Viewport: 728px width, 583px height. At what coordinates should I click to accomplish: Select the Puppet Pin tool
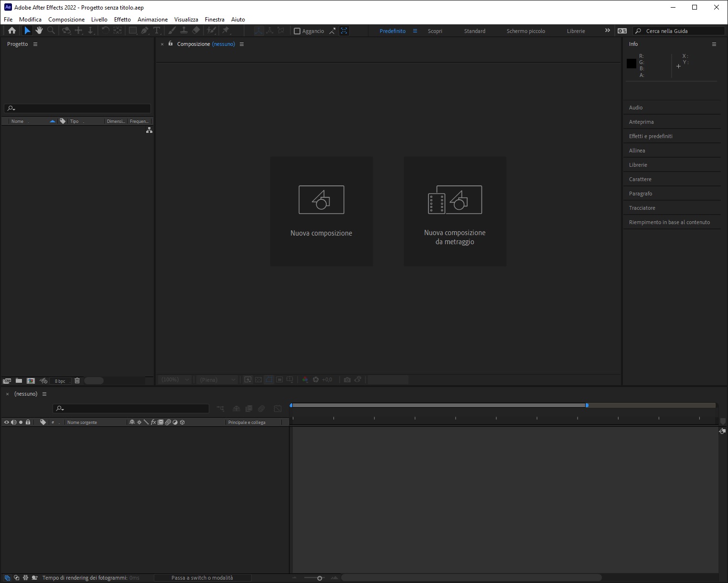(226, 31)
